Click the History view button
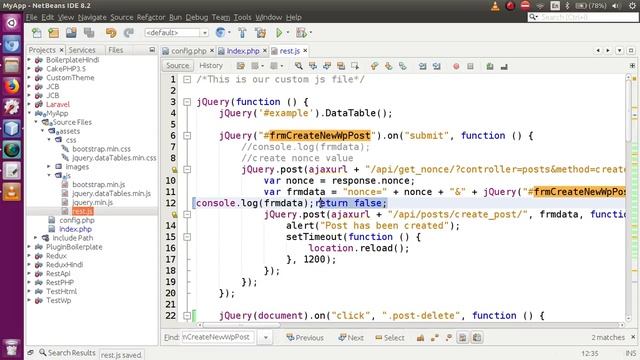Image resolution: width=640 pixels, height=360 pixels. tap(211, 66)
